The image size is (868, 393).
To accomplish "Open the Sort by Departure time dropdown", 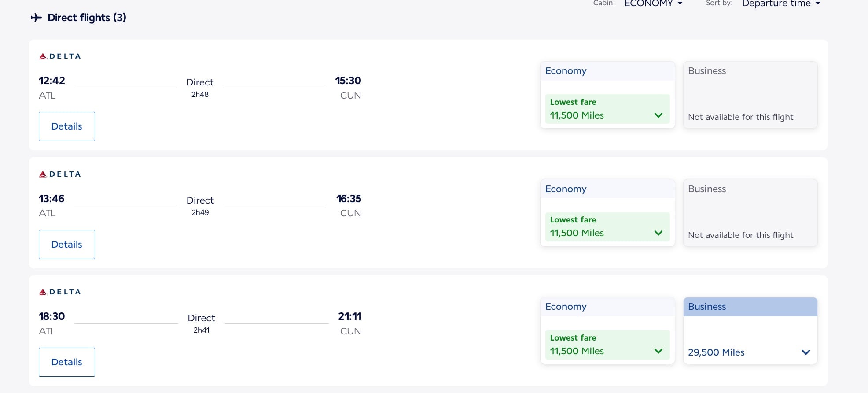I will pyautogui.click(x=781, y=4).
